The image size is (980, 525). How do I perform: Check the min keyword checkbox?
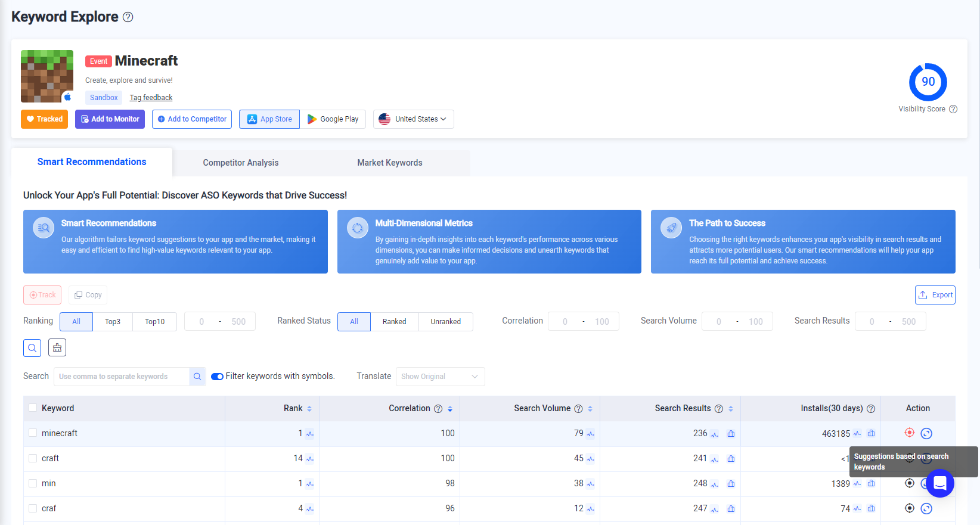[33, 483]
